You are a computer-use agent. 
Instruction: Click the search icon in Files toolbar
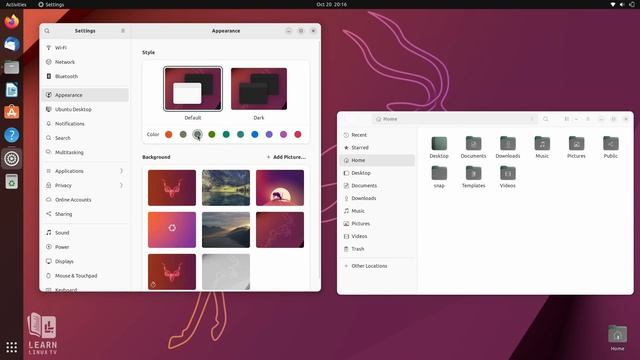[x=546, y=119]
